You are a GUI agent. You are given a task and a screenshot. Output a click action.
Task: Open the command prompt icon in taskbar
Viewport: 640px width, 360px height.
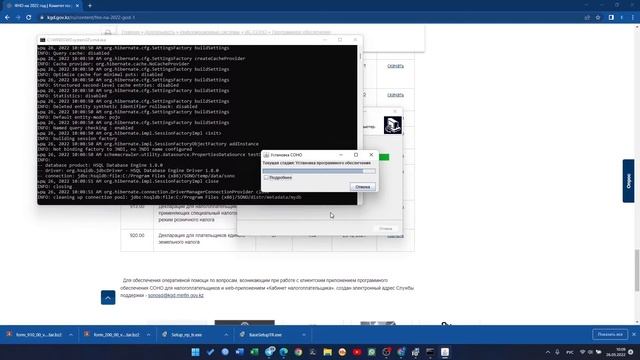(x=430, y=352)
